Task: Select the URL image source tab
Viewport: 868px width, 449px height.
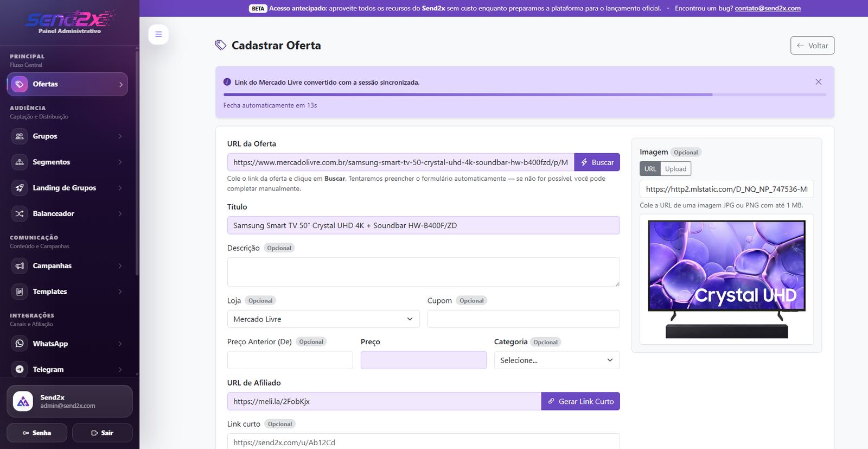Action: pyautogui.click(x=650, y=169)
